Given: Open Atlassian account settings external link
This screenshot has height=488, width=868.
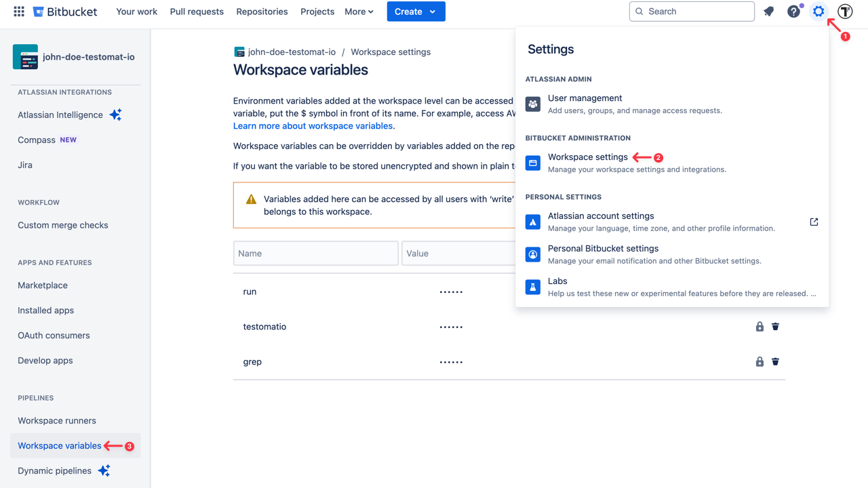Looking at the screenshot, I should tap(813, 222).
